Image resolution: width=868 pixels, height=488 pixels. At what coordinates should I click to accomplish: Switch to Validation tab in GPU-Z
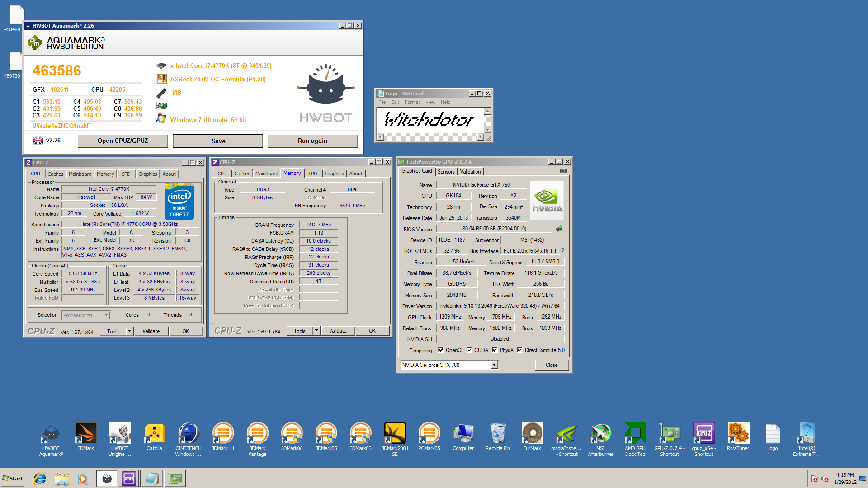pos(470,172)
